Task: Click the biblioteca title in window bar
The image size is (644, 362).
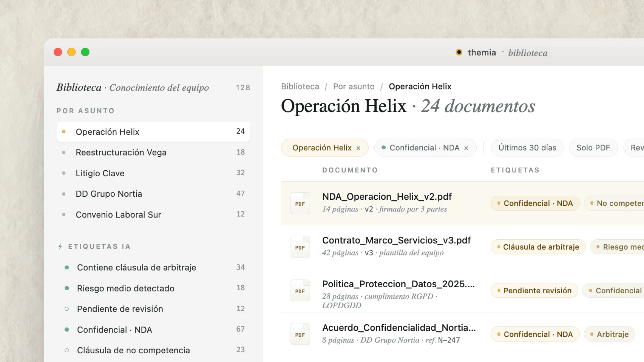Action: click(528, 53)
